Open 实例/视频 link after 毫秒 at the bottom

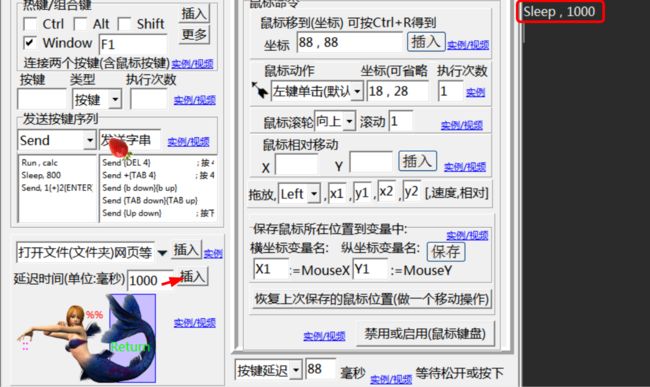(391, 379)
